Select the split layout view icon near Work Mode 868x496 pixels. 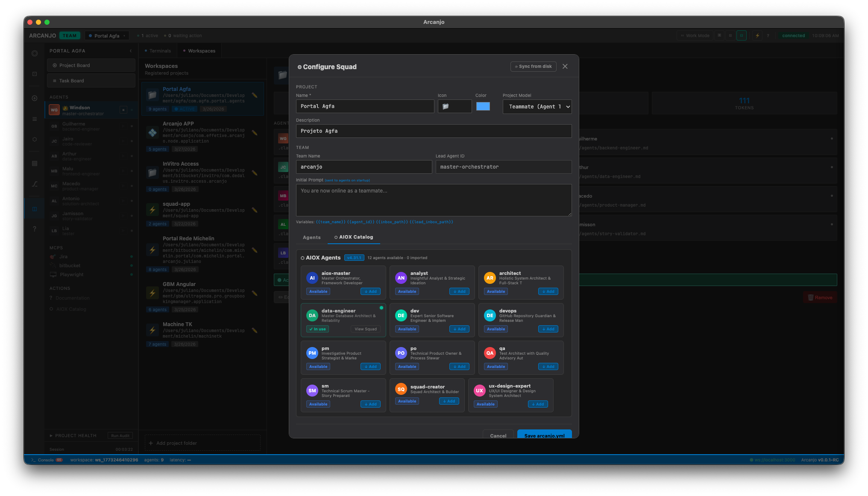[741, 35]
